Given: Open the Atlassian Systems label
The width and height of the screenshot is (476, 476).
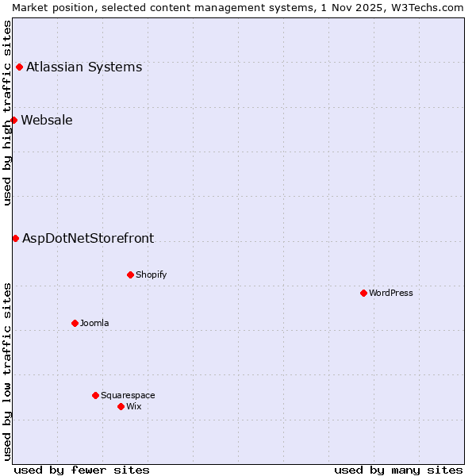Looking at the screenshot, I should pos(84,67).
